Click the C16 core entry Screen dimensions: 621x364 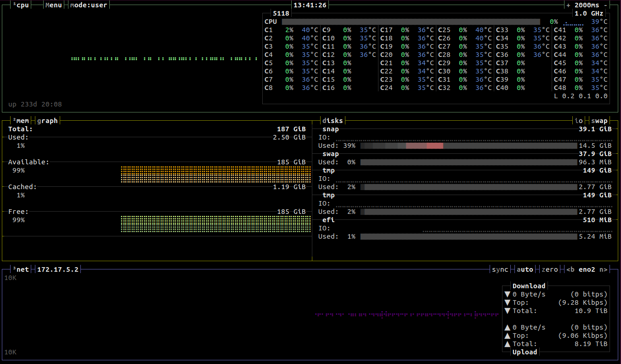pos(337,88)
